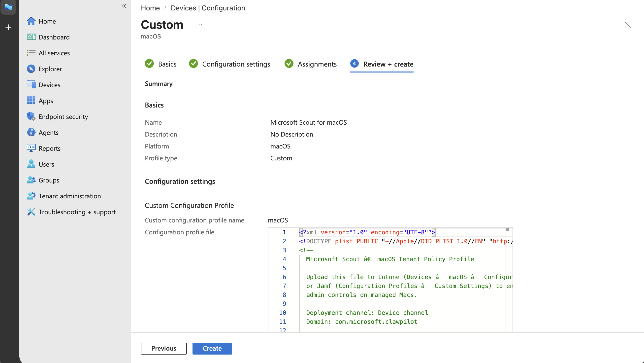The height and width of the screenshot is (363, 644).
Task: Close the Custom profile pane
Action: point(627,25)
